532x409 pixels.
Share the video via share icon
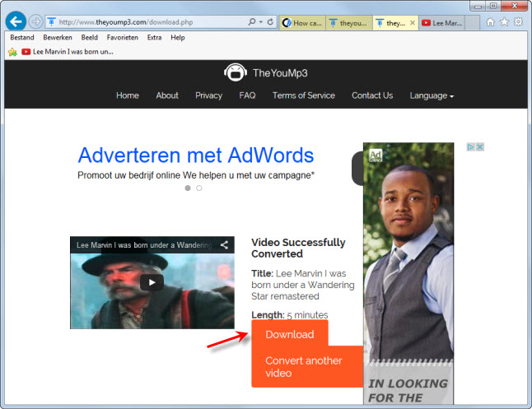224,245
